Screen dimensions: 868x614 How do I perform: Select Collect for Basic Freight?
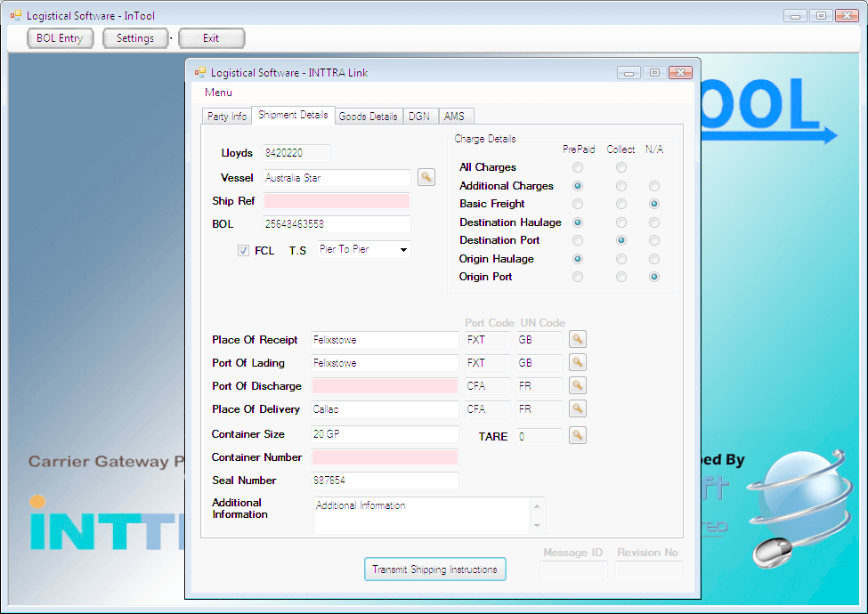click(x=621, y=204)
